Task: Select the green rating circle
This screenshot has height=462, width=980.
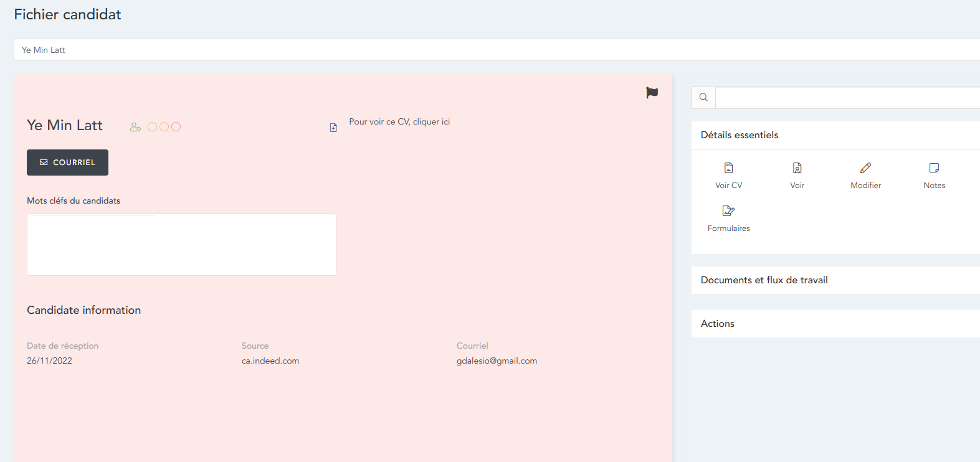Action: [x=152, y=127]
